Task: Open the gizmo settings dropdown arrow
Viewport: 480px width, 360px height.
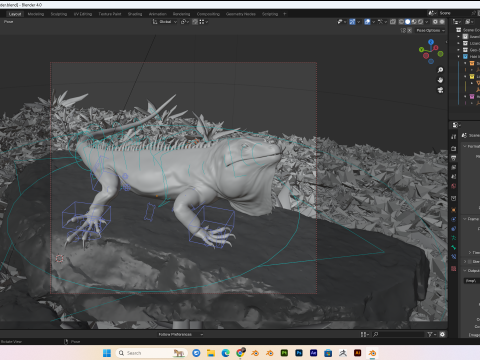Action: point(359,22)
